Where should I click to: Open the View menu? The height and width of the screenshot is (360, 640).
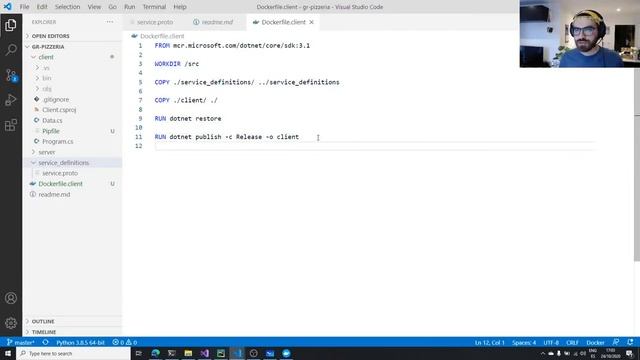click(x=94, y=7)
